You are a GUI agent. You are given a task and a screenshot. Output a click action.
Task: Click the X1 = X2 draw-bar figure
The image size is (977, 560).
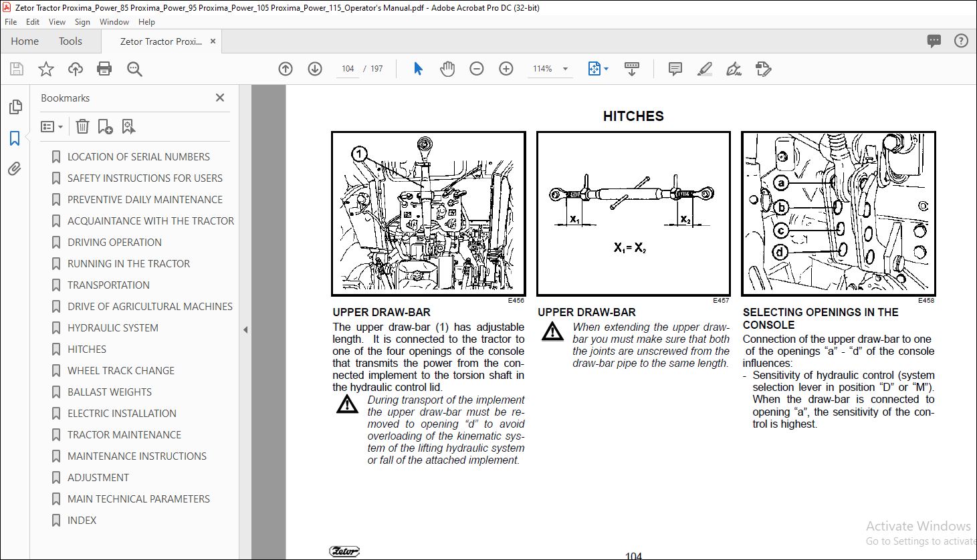(633, 214)
